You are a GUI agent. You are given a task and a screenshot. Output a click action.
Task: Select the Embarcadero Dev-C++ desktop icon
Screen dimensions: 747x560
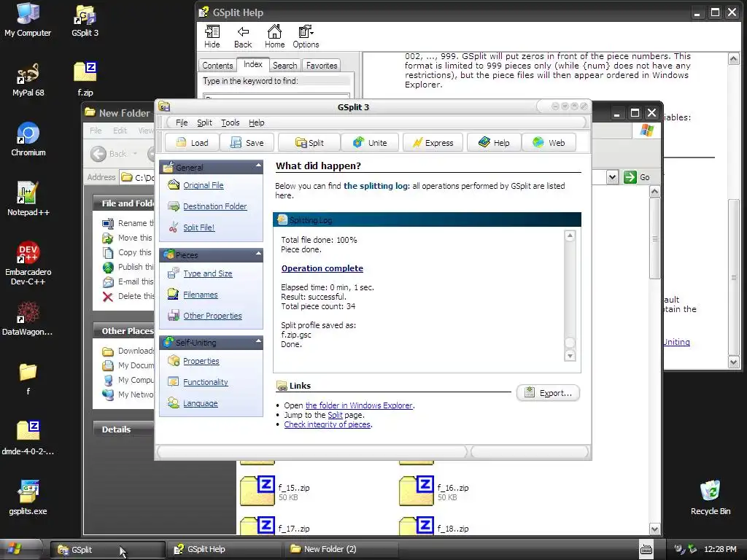pos(28,263)
